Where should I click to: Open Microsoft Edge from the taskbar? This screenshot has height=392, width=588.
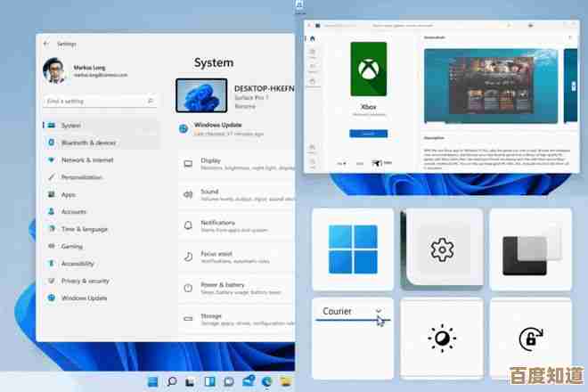[267, 381]
